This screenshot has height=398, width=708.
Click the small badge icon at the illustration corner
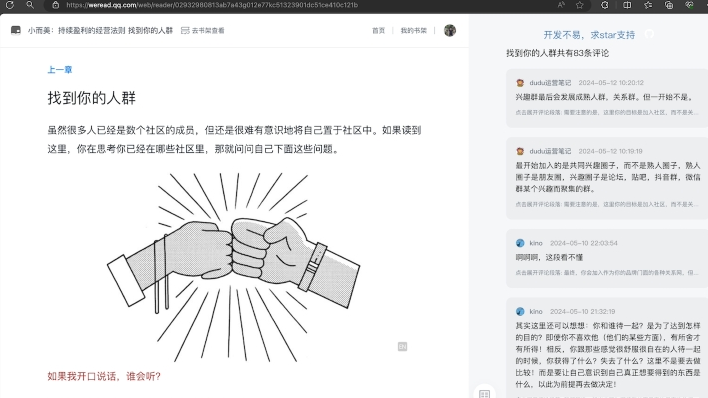click(402, 346)
